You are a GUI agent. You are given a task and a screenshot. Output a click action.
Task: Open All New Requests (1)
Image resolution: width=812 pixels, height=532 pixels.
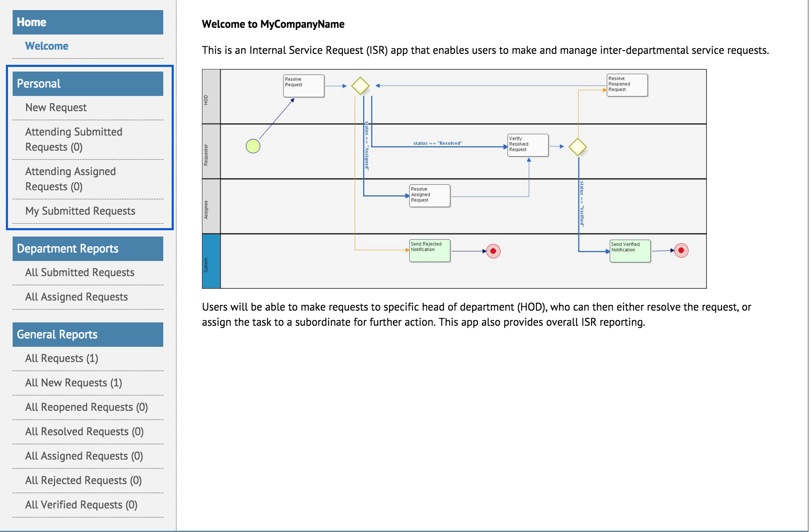(x=73, y=383)
